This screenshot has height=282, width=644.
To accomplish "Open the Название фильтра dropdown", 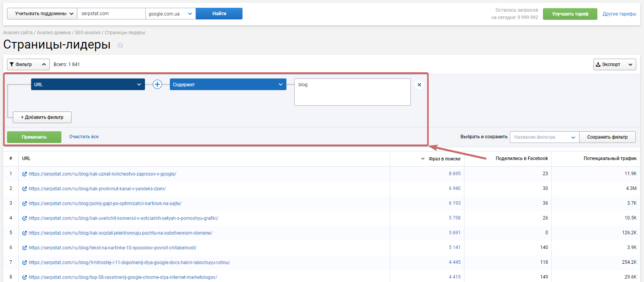I will [x=545, y=137].
